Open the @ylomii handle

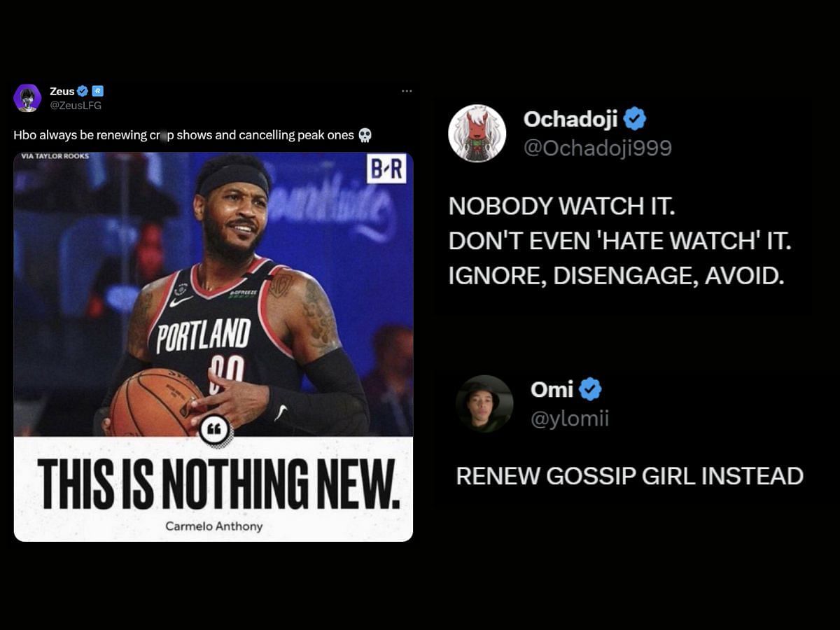(x=570, y=419)
